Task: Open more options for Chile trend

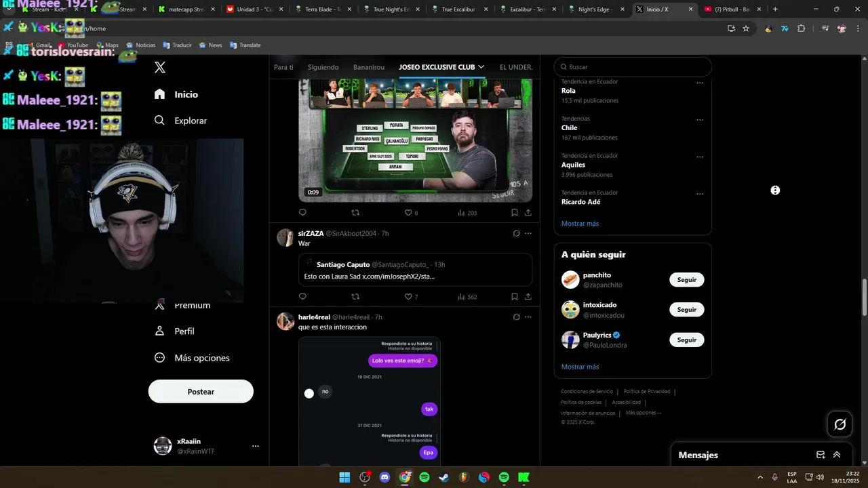Action: point(700,120)
